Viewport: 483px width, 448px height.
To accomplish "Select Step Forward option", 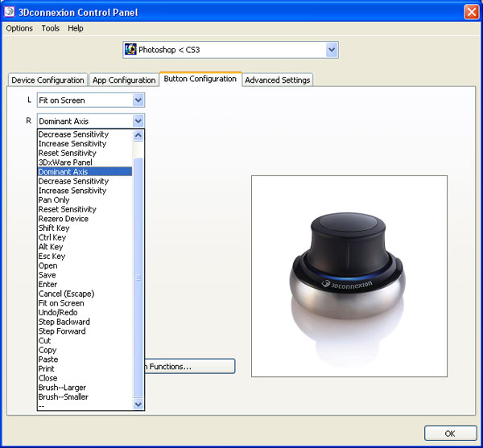I will click(x=85, y=331).
